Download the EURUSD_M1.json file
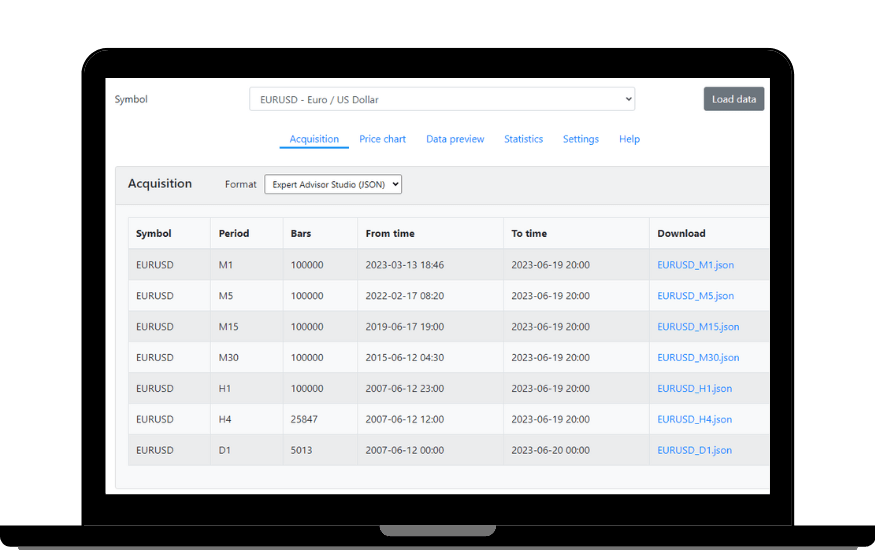Screen dimensions: 875x550 pos(695,265)
